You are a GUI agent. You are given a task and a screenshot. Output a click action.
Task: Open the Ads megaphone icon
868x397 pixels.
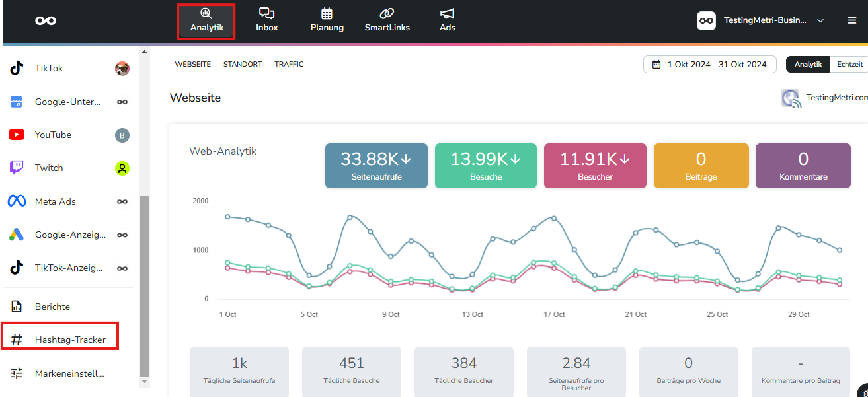448,13
